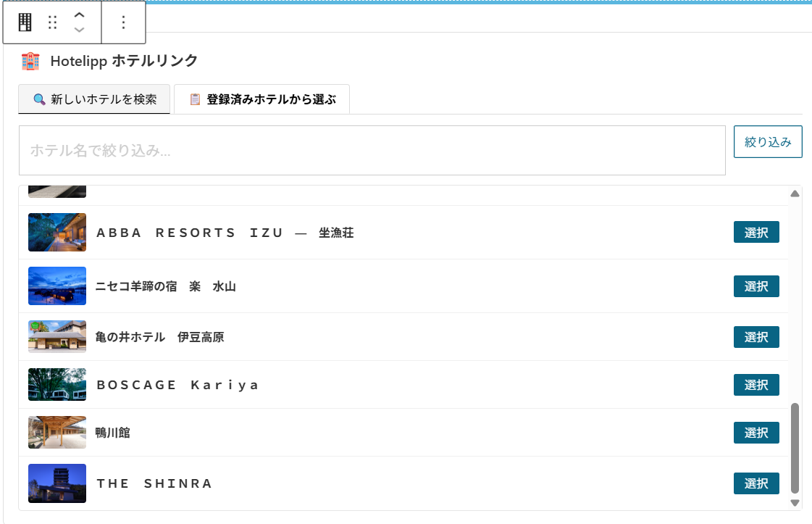Select BOSCAGE Kariya via 選択 button

(x=756, y=385)
